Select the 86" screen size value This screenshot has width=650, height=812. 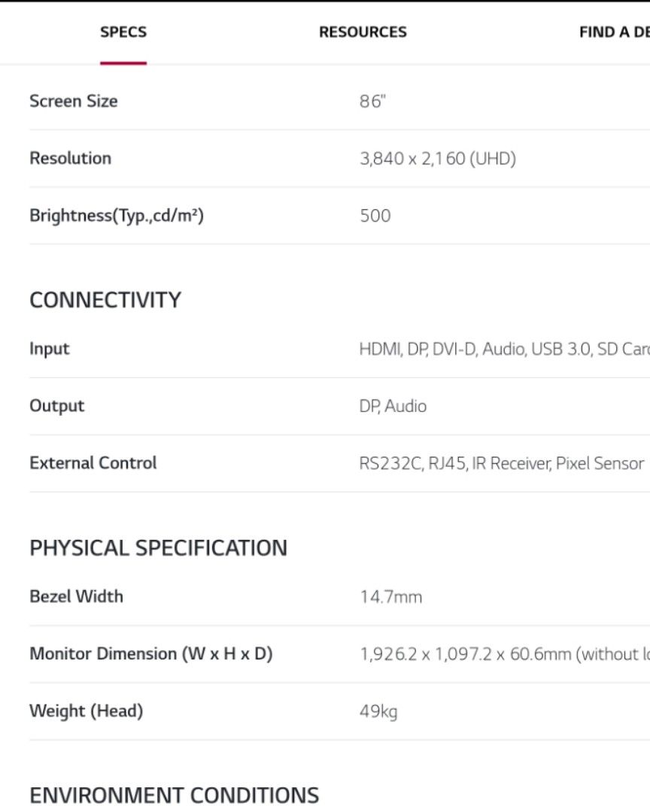[370, 100]
